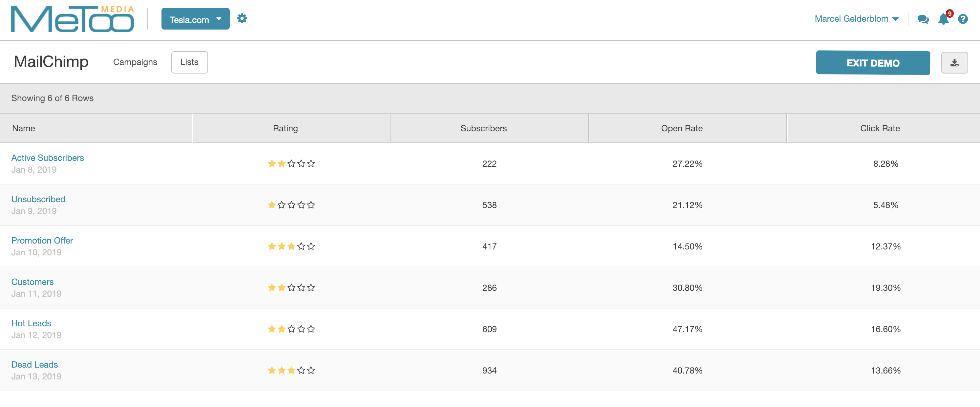Click date Jan 13, 2019
This screenshot has height=407, width=980.
click(x=36, y=376)
